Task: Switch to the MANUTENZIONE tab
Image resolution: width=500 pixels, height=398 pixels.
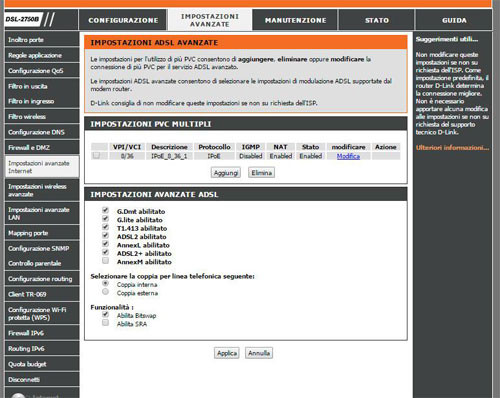Action: (x=295, y=20)
